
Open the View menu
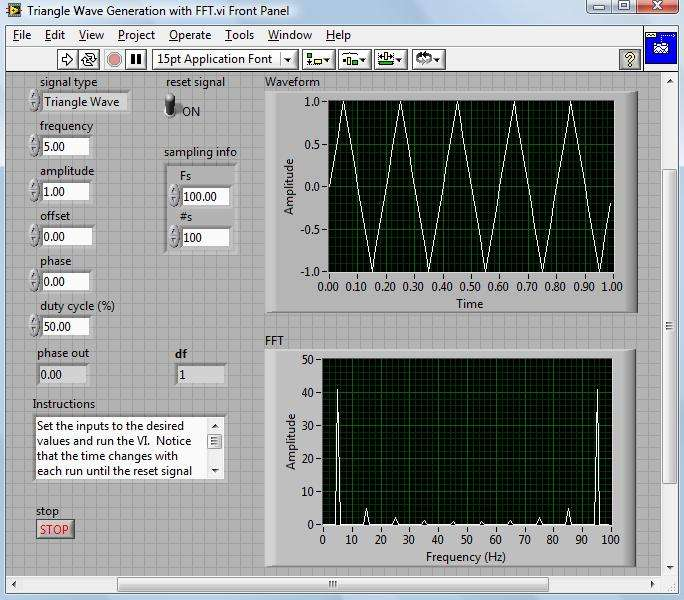click(x=91, y=35)
